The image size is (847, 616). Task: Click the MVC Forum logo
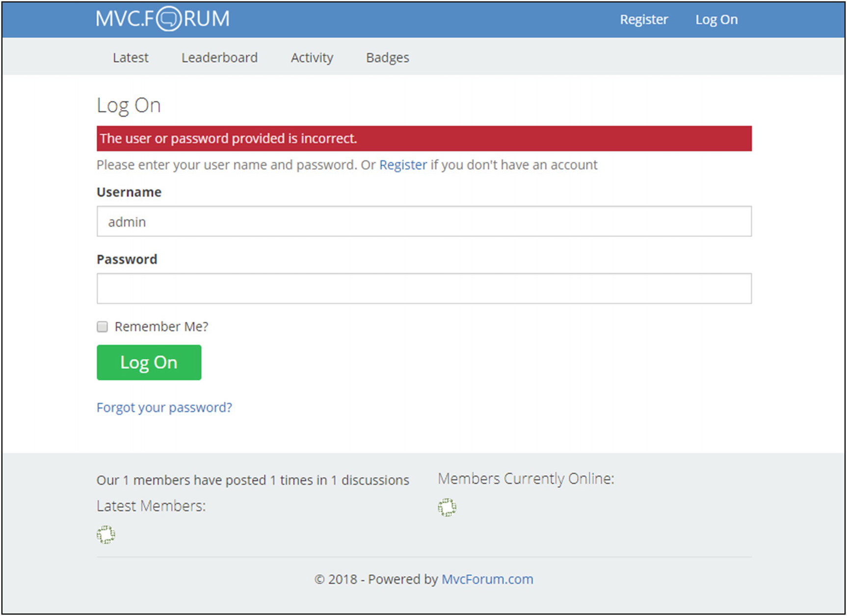pyautogui.click(x=162, y=19)
